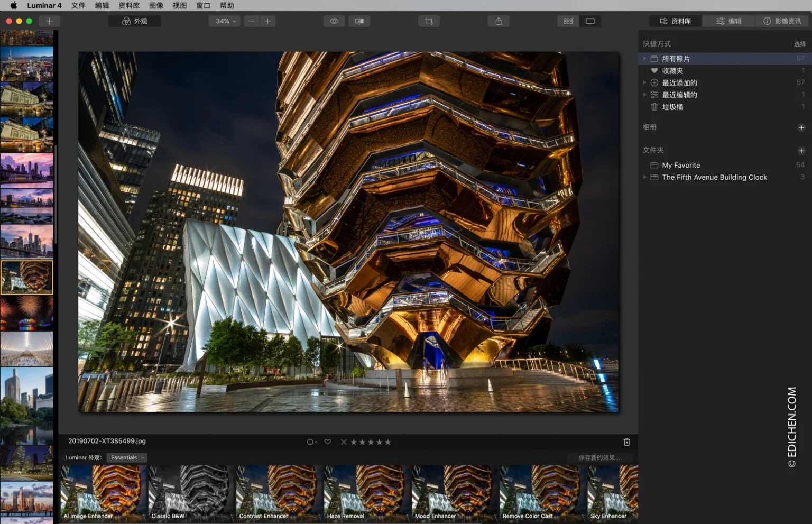Zoom out with the minus button

point(252,21)
